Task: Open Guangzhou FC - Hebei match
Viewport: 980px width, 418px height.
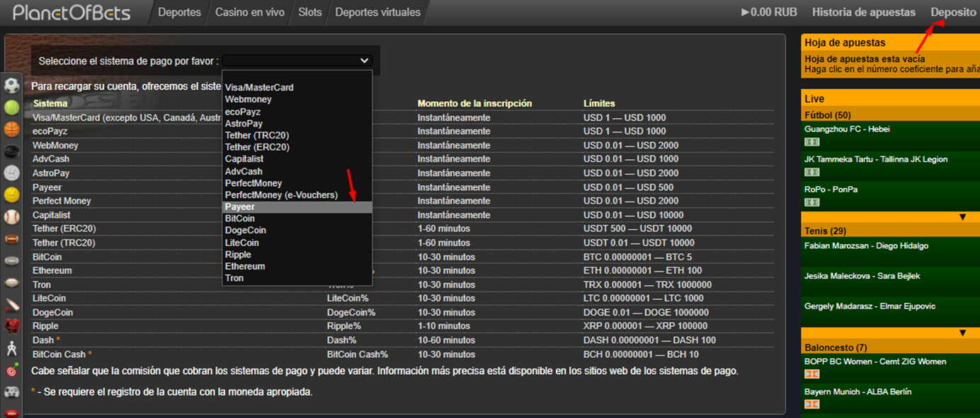Action: (848, 129)
